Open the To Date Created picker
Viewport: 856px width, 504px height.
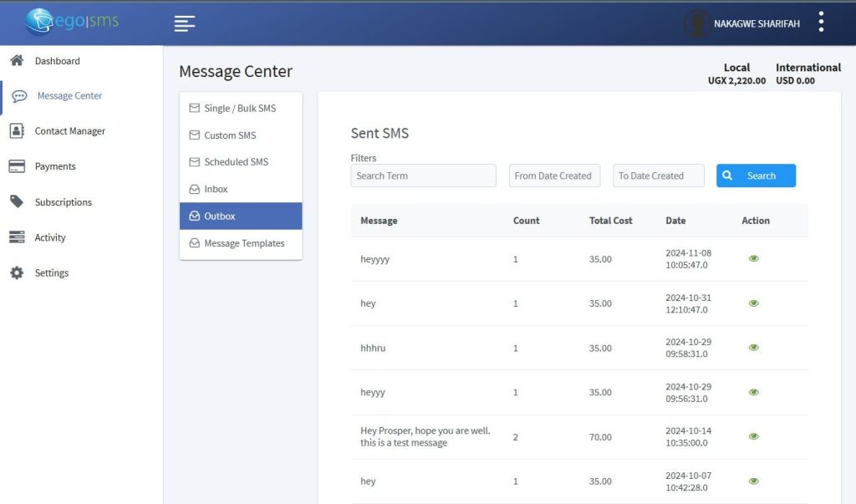tap(658, 176)
